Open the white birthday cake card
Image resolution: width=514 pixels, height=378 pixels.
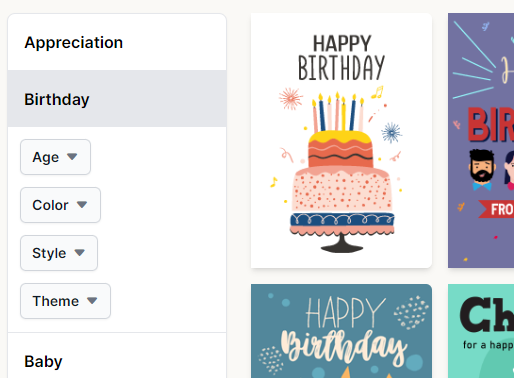341,140
